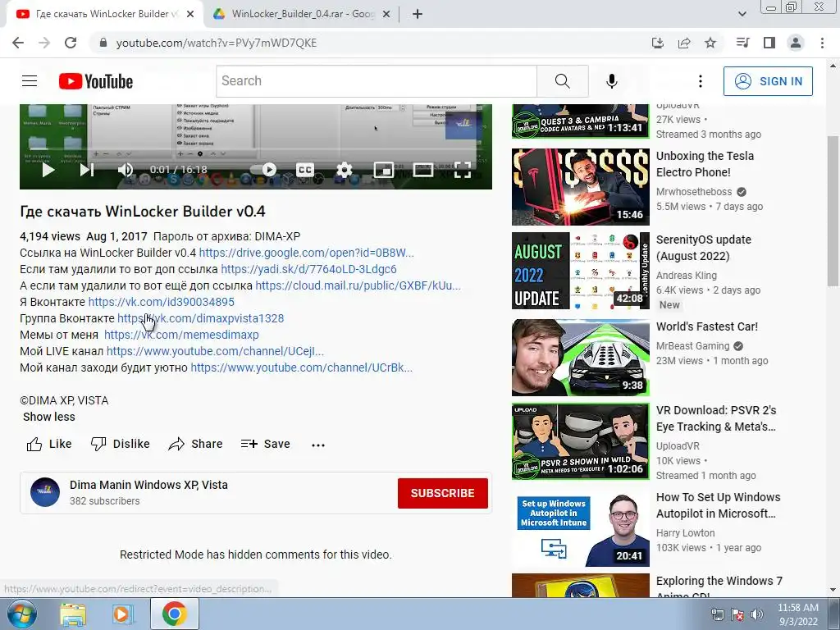The image size is (840, 630).
Task: Toggle autoplay switch in player
Action: pos(264,170)
